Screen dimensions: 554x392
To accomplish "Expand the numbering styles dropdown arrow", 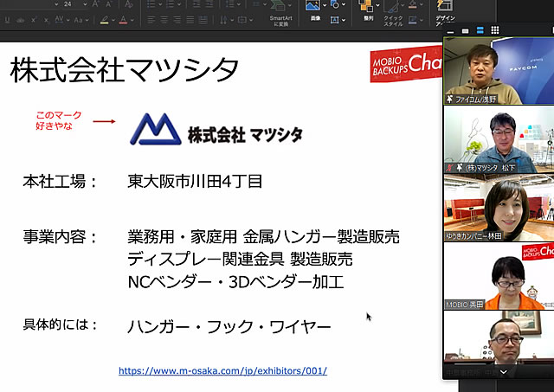I will click(178, 4).
